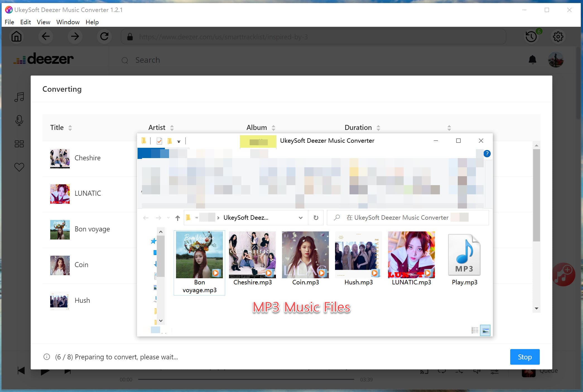
Task: Click LUNATIC track row
Action: pos(89,194)
